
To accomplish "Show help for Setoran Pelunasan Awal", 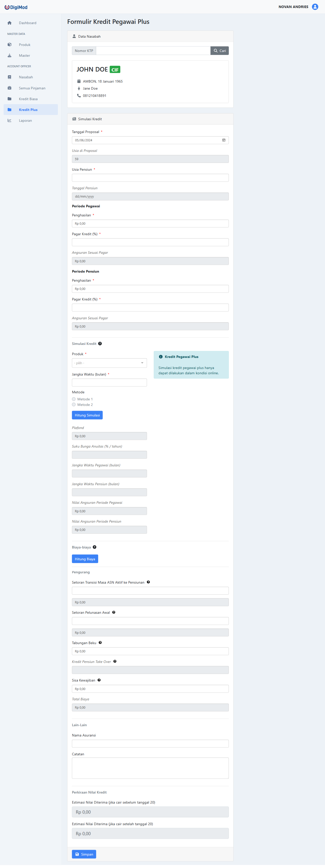I will click(114, 612).
